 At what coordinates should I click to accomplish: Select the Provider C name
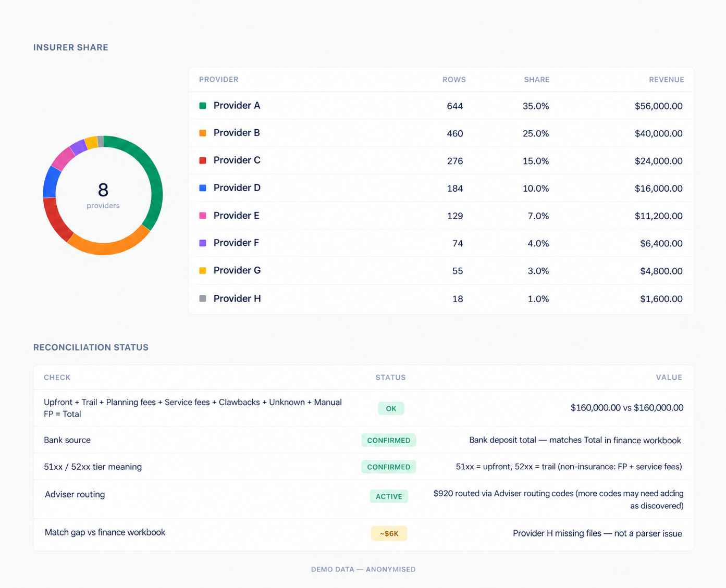click(x=237, y=160)
